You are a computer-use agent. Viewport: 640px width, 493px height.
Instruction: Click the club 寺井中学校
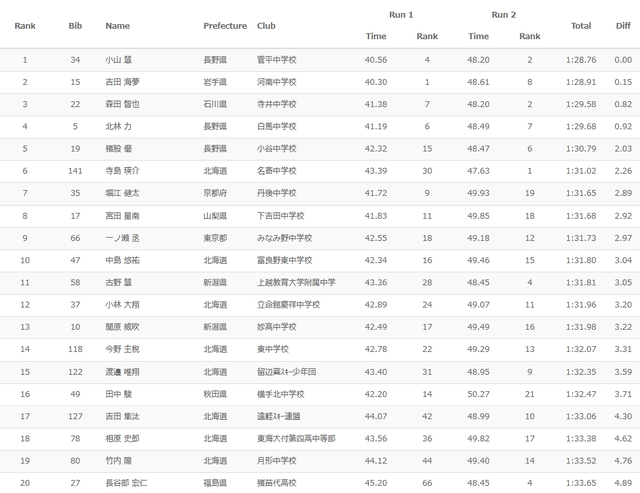point(276,104)
